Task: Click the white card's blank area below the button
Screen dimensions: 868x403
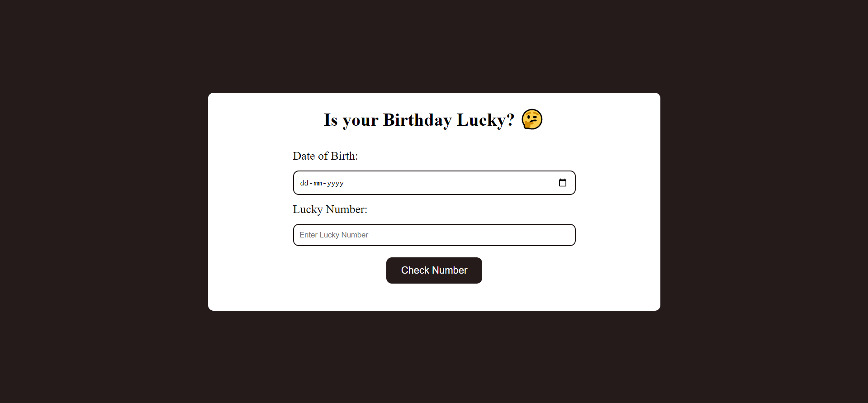Action: point(434,297)
